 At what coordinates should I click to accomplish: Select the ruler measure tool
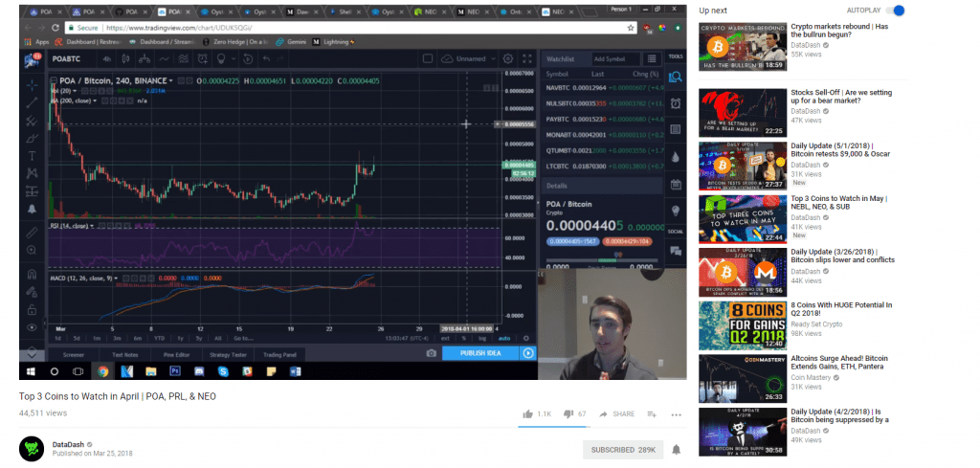pyautogui.click(x=32, y=232)
